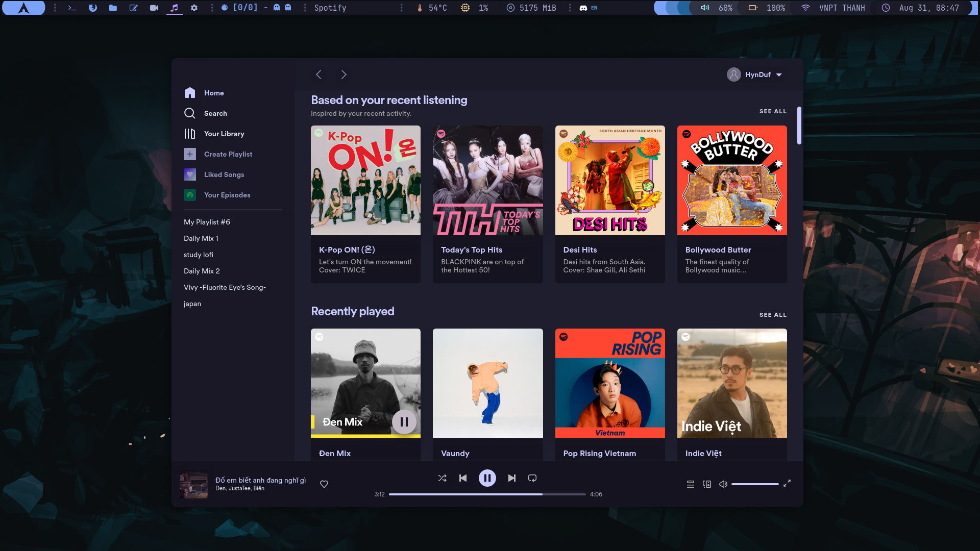Skip to next track

[512, 478]
